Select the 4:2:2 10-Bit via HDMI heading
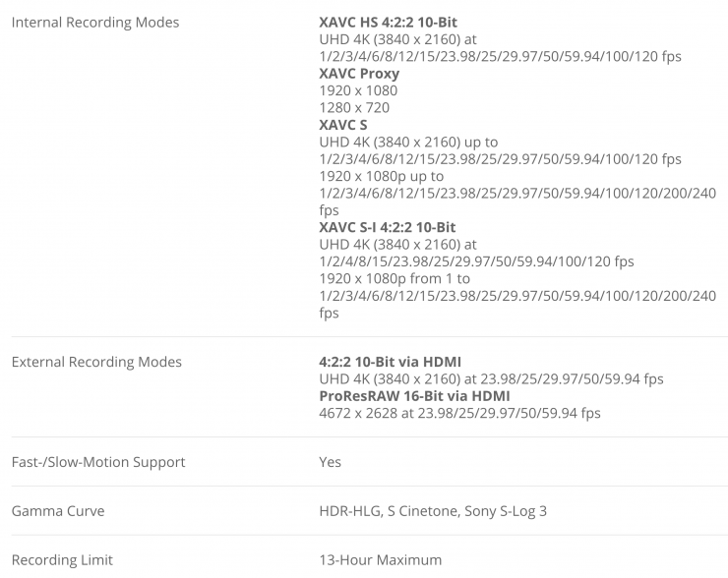 [390, 362]
